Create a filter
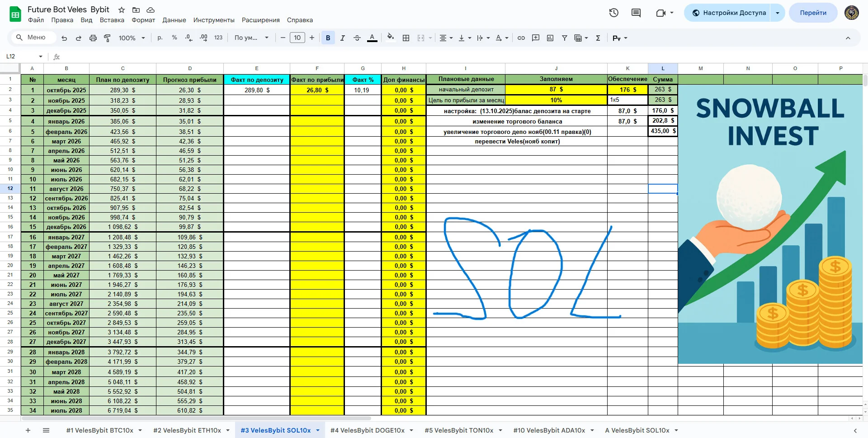This screenshot has height=438, width=868. click(x=565, y=38)
